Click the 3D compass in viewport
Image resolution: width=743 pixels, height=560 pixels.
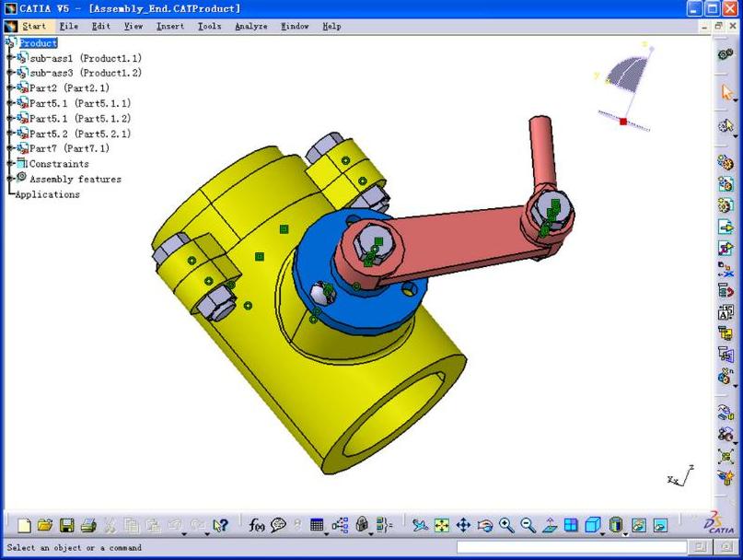624,86
